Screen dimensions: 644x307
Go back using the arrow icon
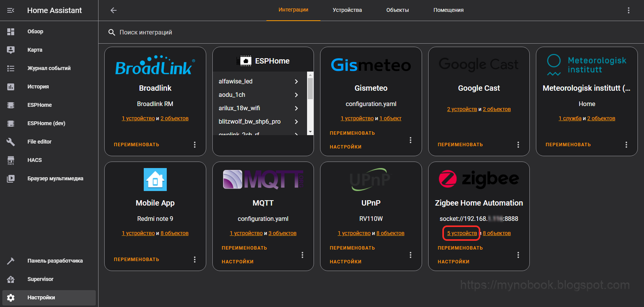[113, 10]
